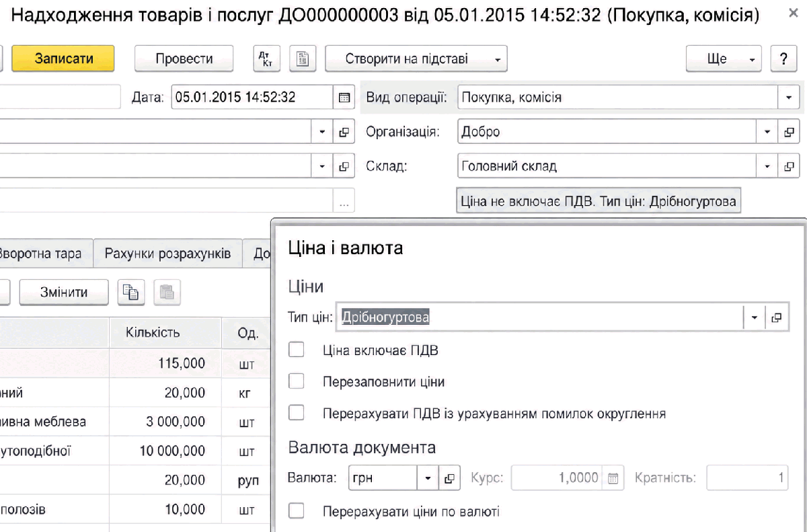
Task: Select the 10,000 quantity cell
Action: click(165, 510)
